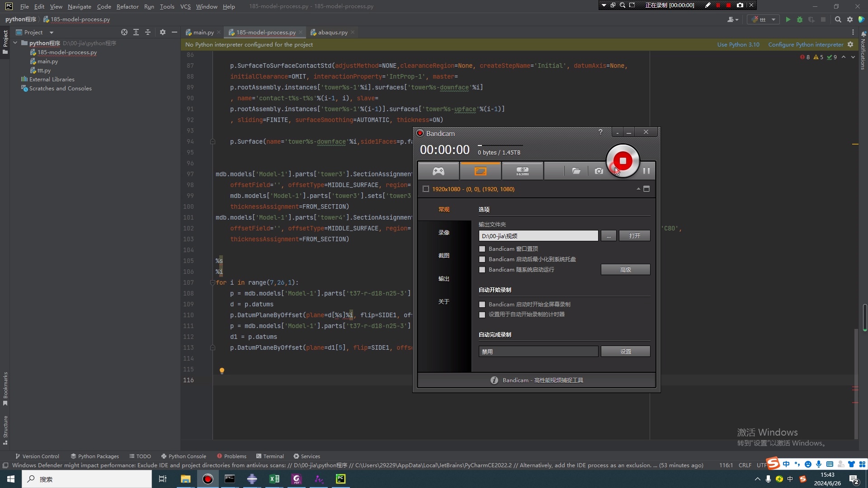Take a screenshot with Bandicam camera icon
The width and height of the screenshot is (868, 488).
tap(599, 171)
